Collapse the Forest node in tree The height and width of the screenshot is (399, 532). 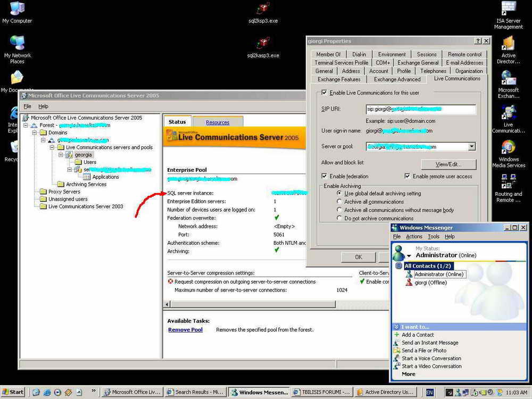(x=26, y=125)
